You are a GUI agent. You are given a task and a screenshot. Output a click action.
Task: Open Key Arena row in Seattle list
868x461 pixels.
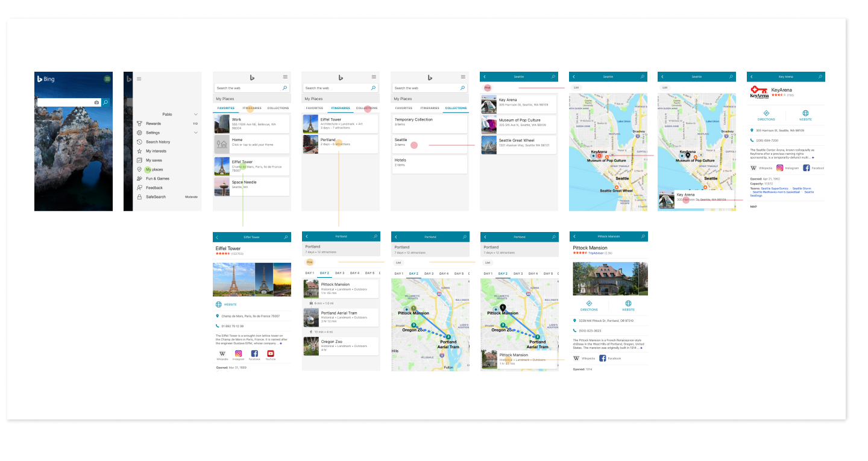(519, 104)
